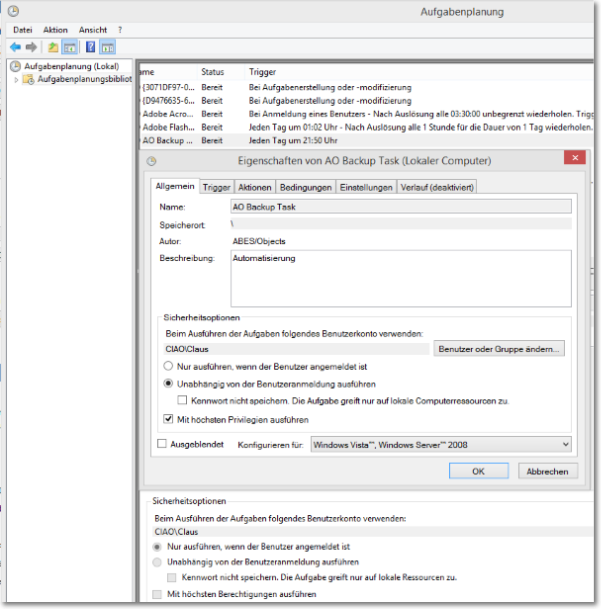The height and width of the screenshot is (609, 601).
Task: Click into the Beschreibung text box
Action: pos(401,278)
